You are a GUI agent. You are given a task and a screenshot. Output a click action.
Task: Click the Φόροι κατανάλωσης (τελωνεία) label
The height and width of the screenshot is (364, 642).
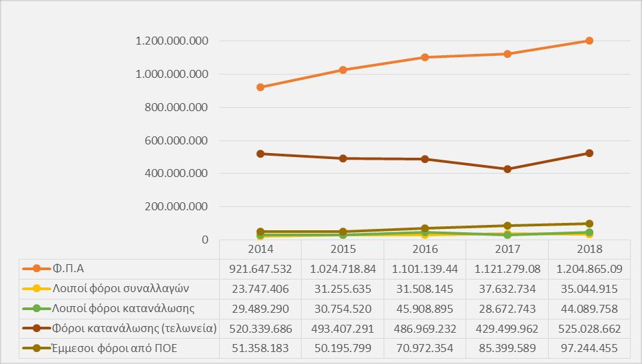click(x=135, y=328)
